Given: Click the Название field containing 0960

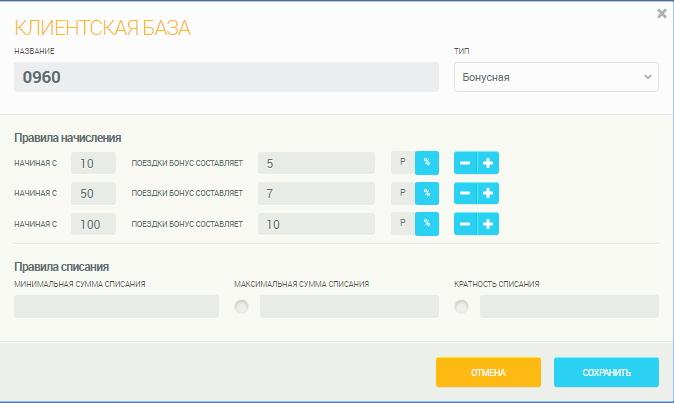Looking at the screenshot, I should (x=227, y=77).
